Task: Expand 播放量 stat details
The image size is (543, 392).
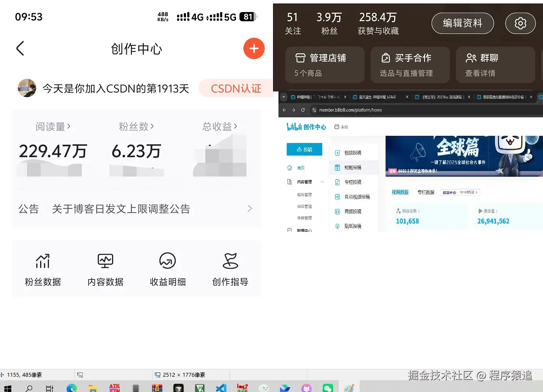Action: pos(488,211)
